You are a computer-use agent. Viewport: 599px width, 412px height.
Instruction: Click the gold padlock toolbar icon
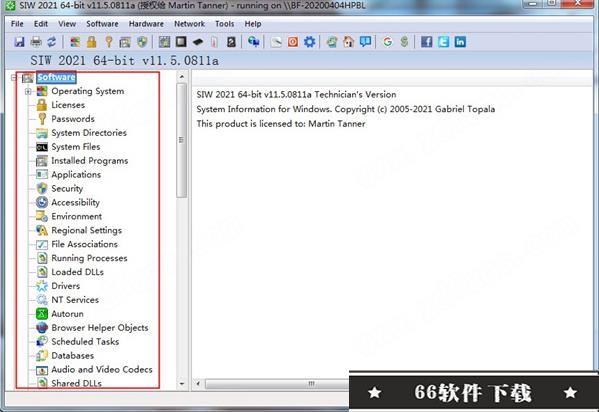click(x=92, y=42)
